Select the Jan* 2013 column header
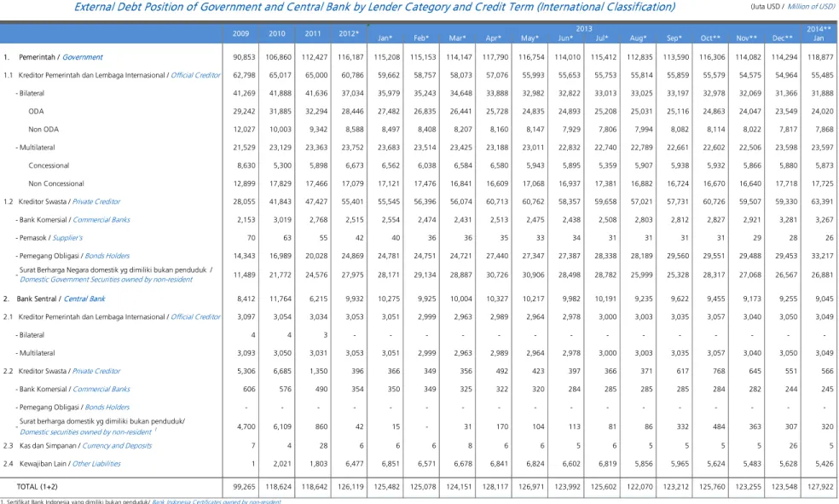839x504 pixels. click(385, 38)
